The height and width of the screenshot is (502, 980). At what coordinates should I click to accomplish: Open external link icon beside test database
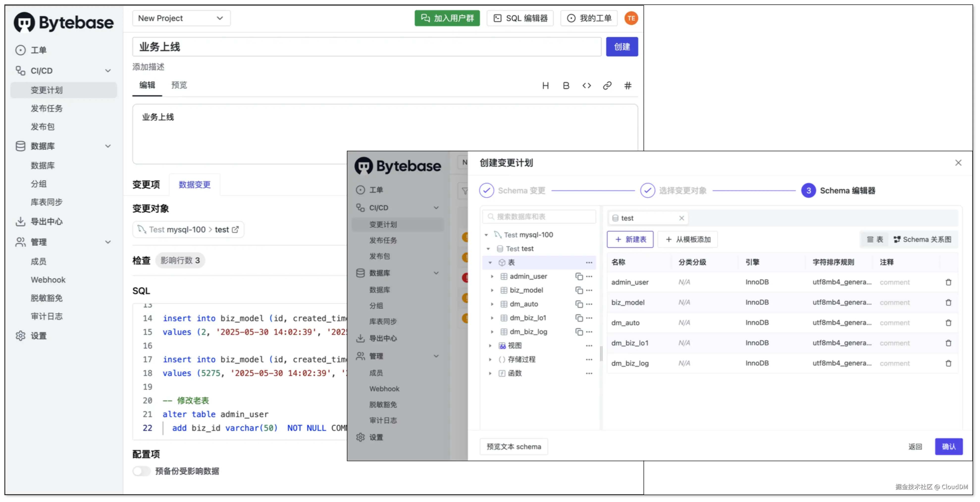tap(235, 229)
